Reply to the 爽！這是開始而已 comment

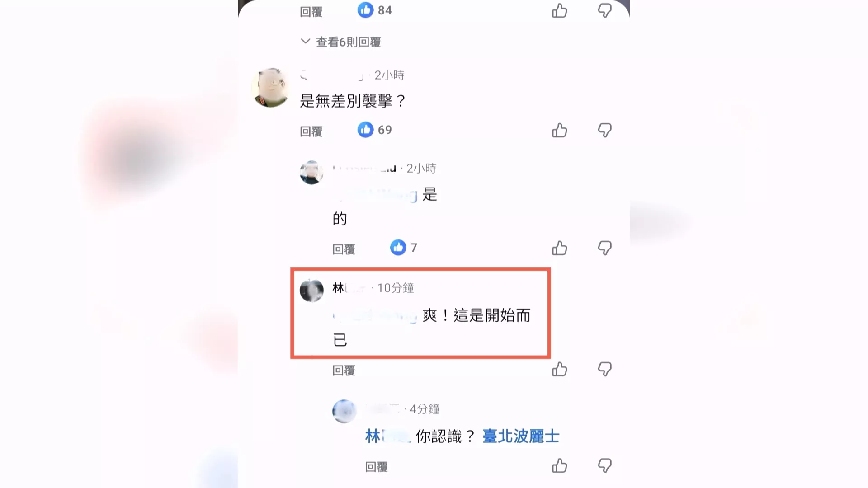tap(344, 371)
